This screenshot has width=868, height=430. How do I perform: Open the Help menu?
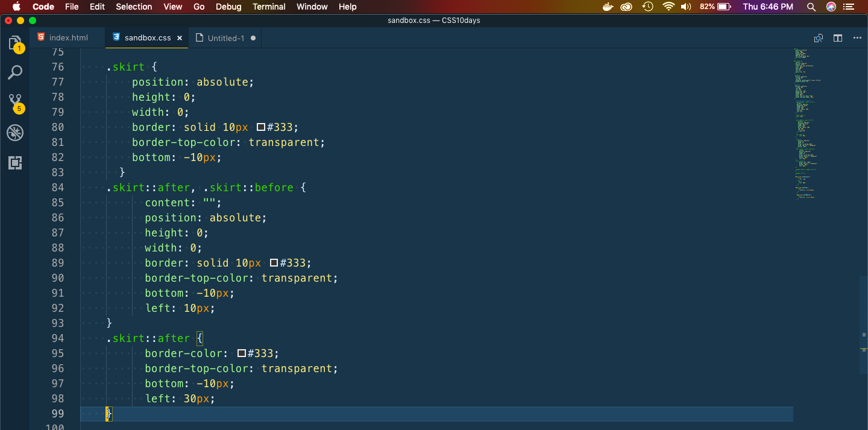tap(348, 7)
